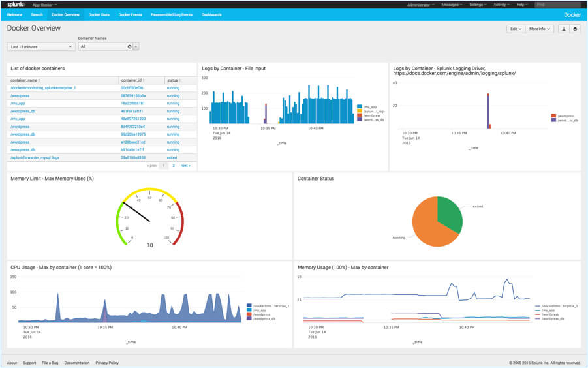Open the Docker Events tab

click(x=130, y=14)
